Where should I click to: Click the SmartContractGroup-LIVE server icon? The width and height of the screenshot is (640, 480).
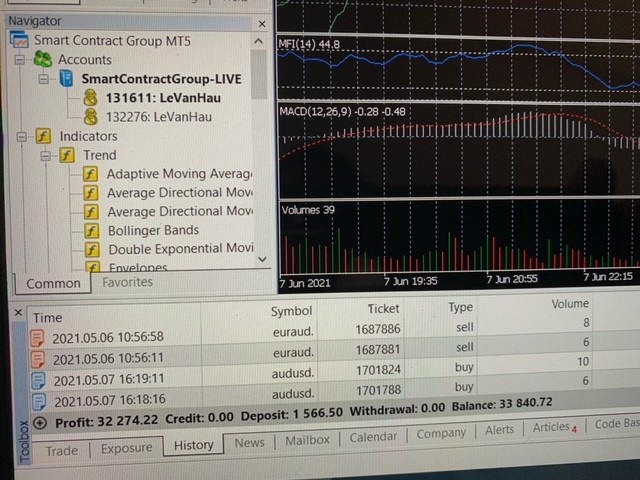(x=67, y=78)
